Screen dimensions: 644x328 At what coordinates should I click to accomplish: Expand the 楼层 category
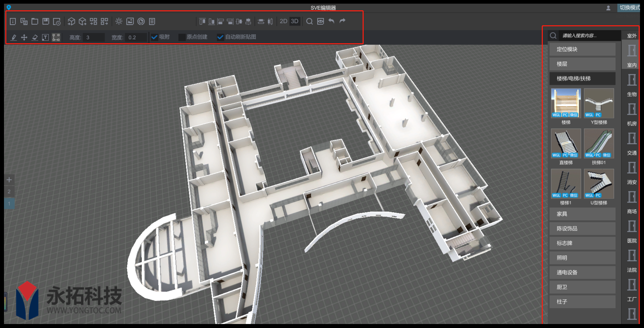[582, 64]
